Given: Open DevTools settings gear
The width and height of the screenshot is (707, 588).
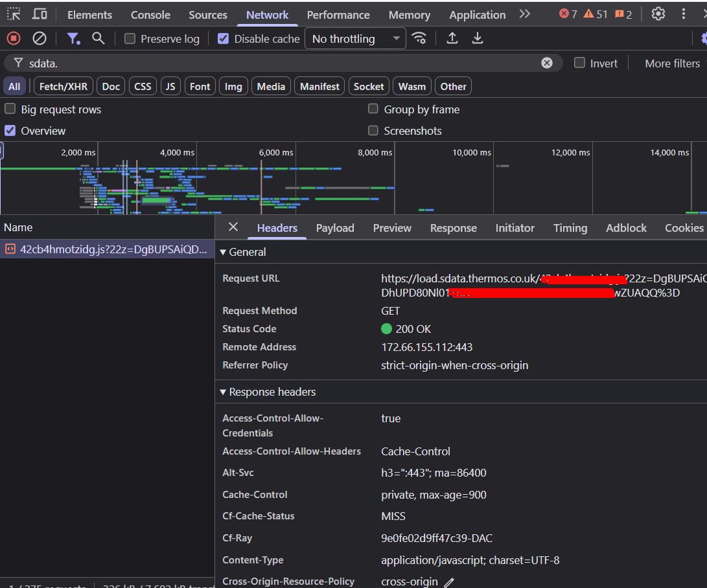Looking at the screenshot, I should 658,14.
